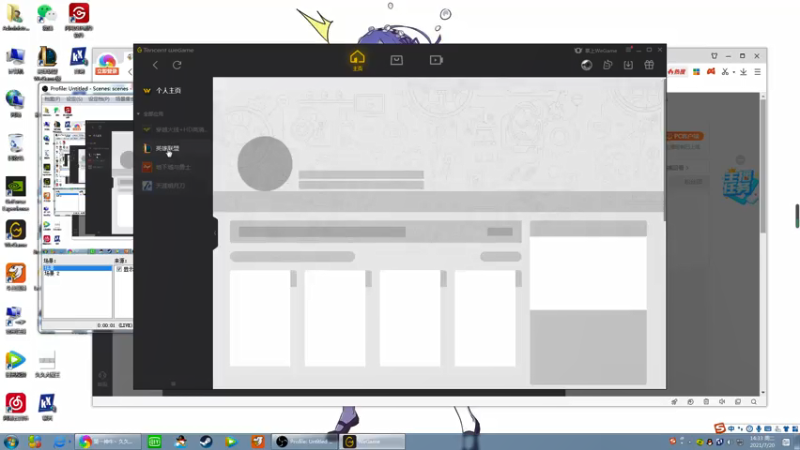The width and height of the screenshot is (800, 450).
Task: Refresh the WeGame page
Action: pos(177,65)
